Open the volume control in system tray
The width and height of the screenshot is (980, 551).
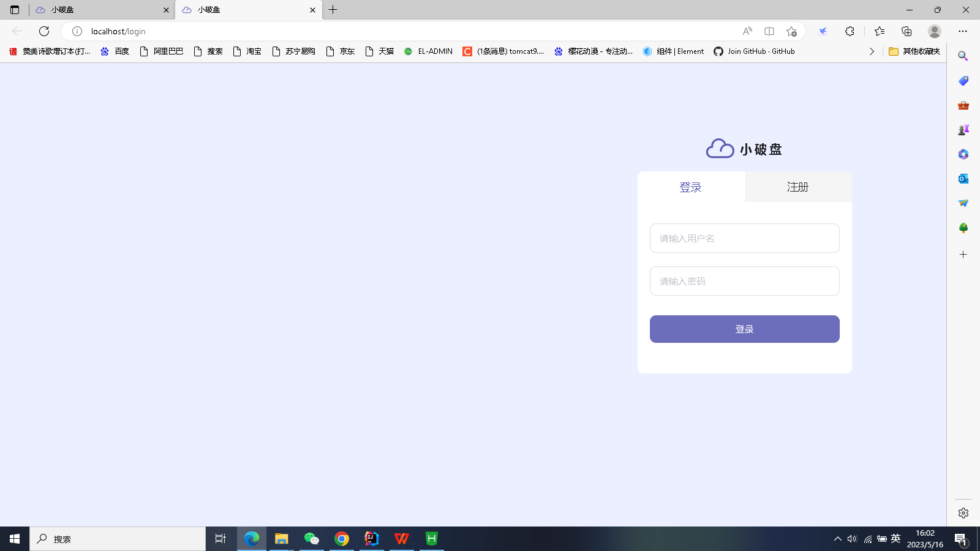(852, 539)
